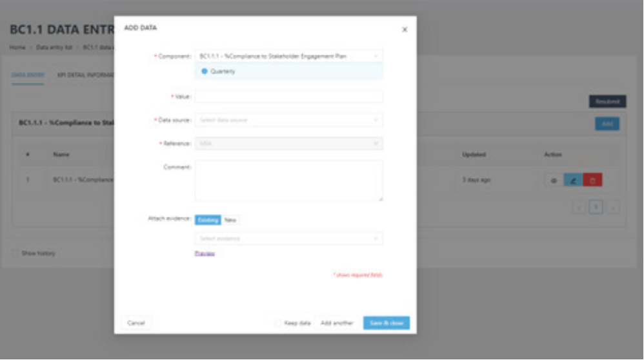The image size is (644, 360).
Task: Go to the Home breadcrumb
Action: coord(17,48)
